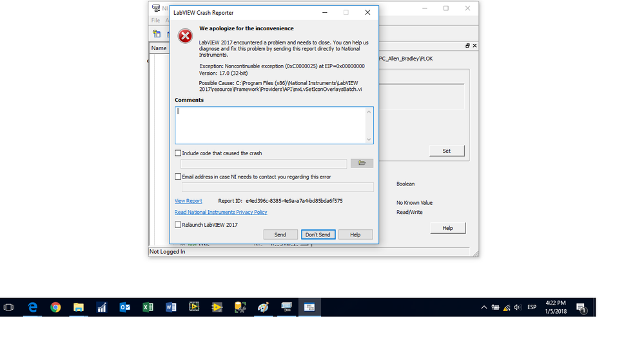Click the Send button
Image resolution: width=644 pixels, height=362 pixels.
(280, 234)
